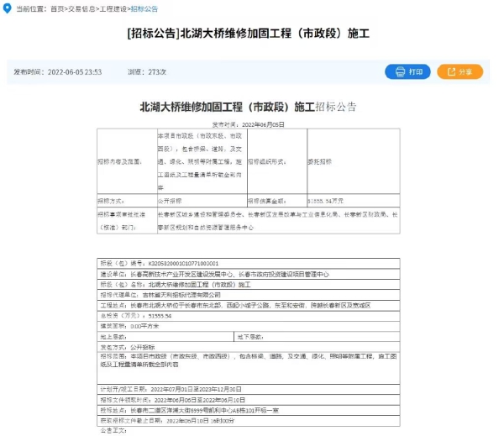Select the 委托招标 table cell
Screen dimensions: 504x436
coord(322,160)
